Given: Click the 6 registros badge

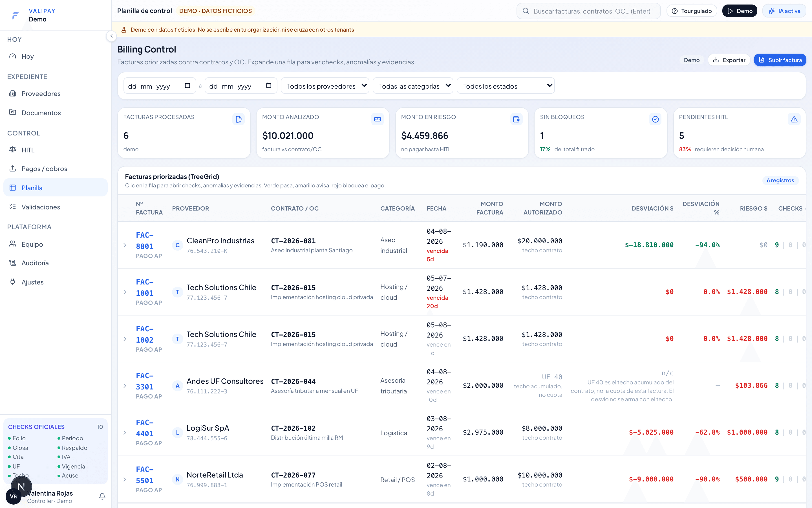Looking at the screenshot, I should [x=780, y=180].
